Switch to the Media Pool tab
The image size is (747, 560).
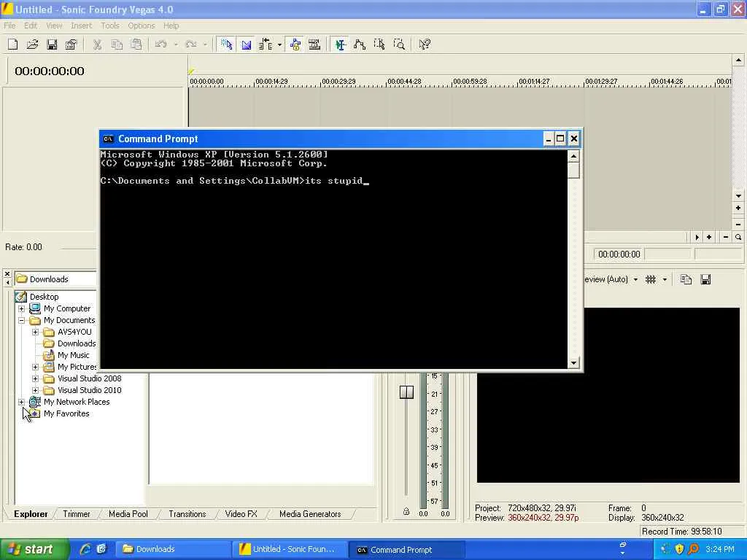point(128,514)
